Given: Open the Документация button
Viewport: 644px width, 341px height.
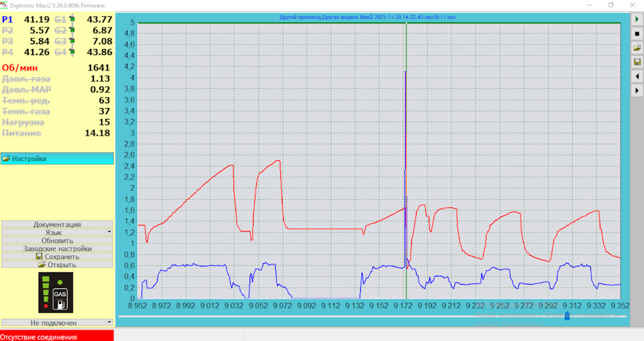Looking at the screenshot, I should [x=57, y=224].
